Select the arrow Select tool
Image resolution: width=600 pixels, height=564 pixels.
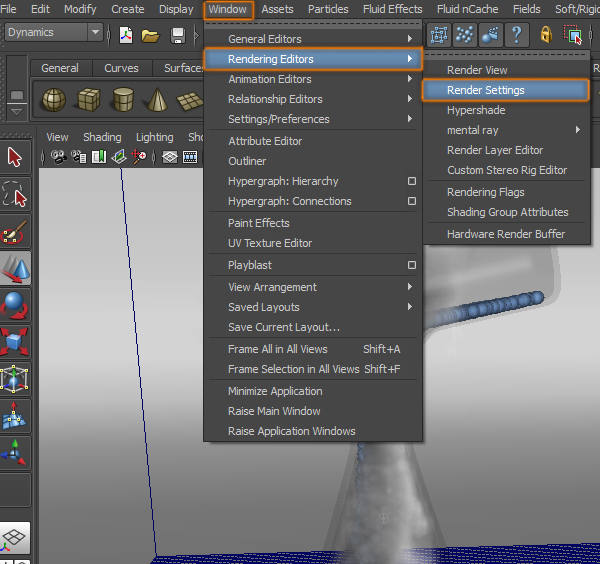tap(15, 157)
